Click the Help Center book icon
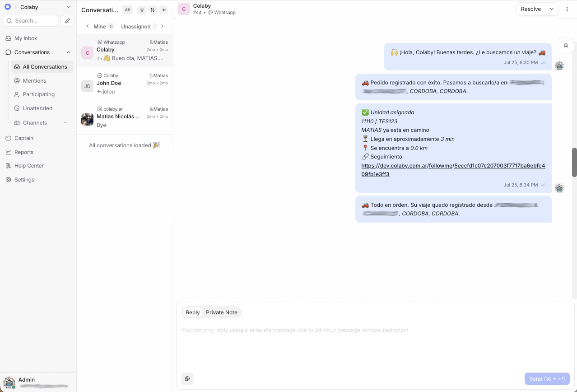This screenshot has height=392, width=577. point(8,166)
